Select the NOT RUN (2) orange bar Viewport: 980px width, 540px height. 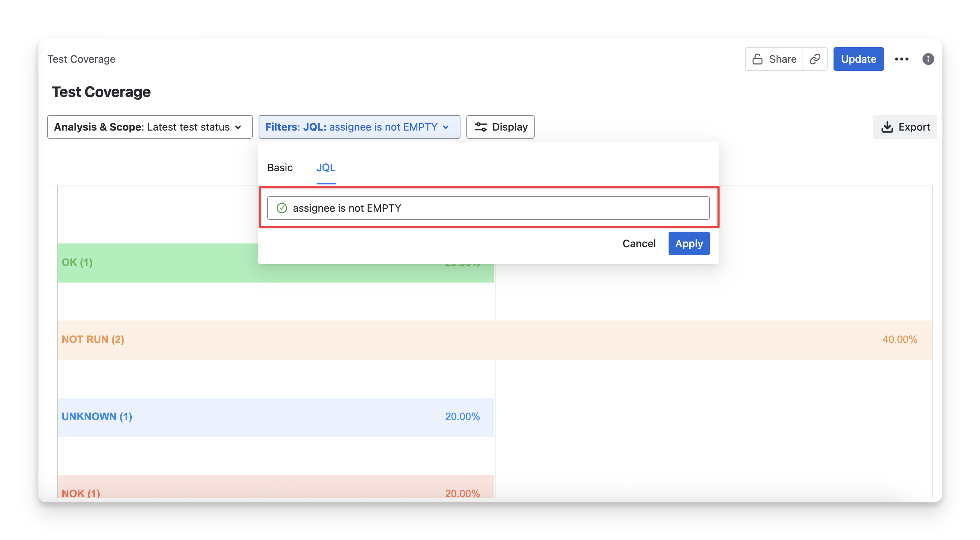494,340
